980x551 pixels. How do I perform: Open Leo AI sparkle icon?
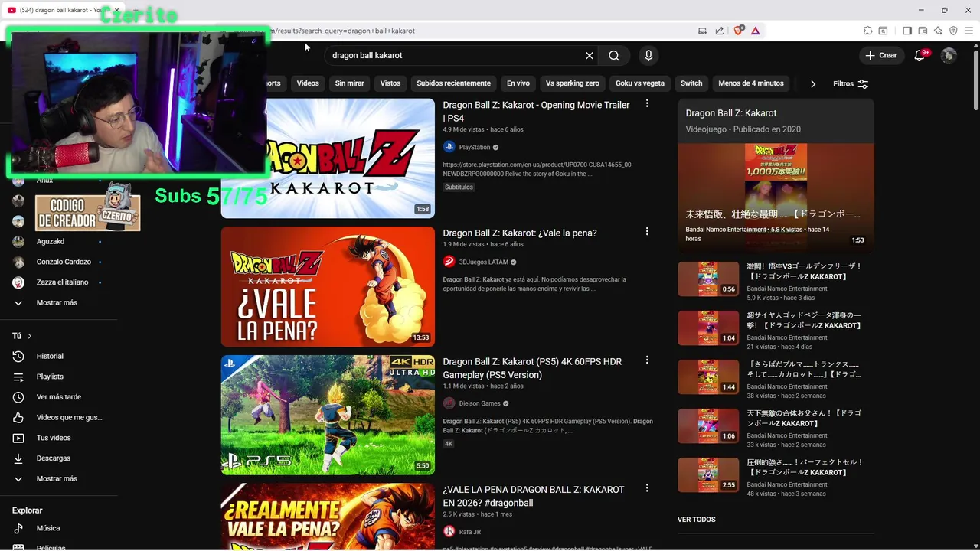click(938, 31)
